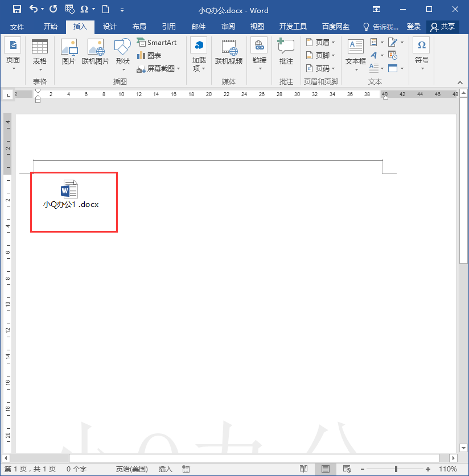Image resolution: width=469 pixels, height=476 pixels.
Task: Switch to Print Layout view
Action: [x=326, y=469]
